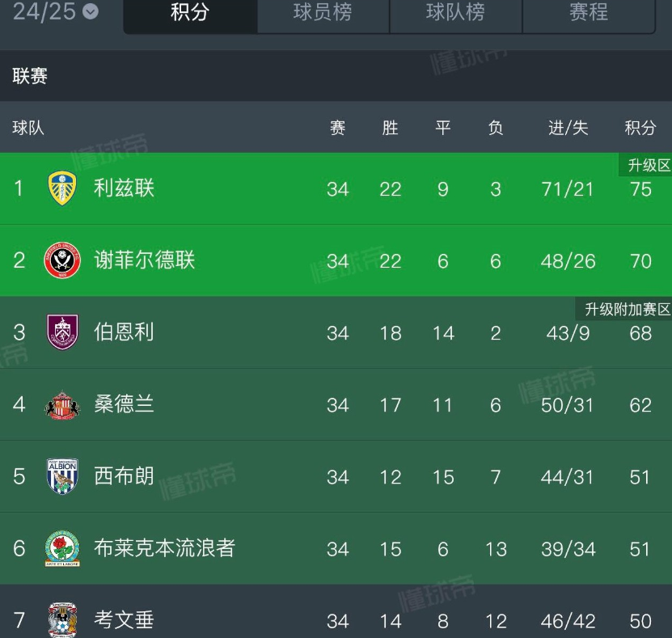Click the 进/失 column header
The height and width of the screenshot is (638, 672).
(568, 128)
